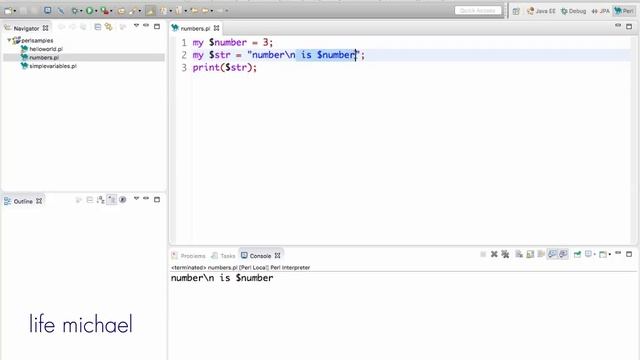
Task: Select helloworld.pl in Navigator
Action: click(42, 49)
